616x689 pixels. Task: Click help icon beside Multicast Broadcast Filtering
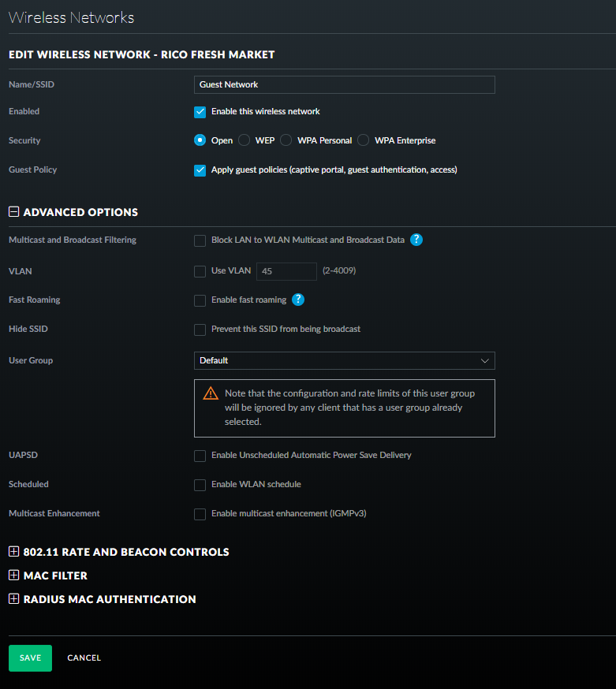pos(416,240)
